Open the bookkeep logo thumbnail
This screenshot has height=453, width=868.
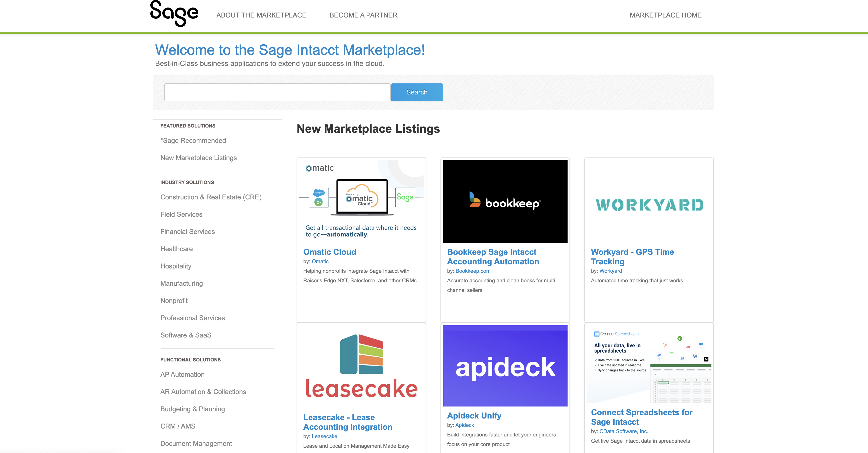click(x=505, y=201)
